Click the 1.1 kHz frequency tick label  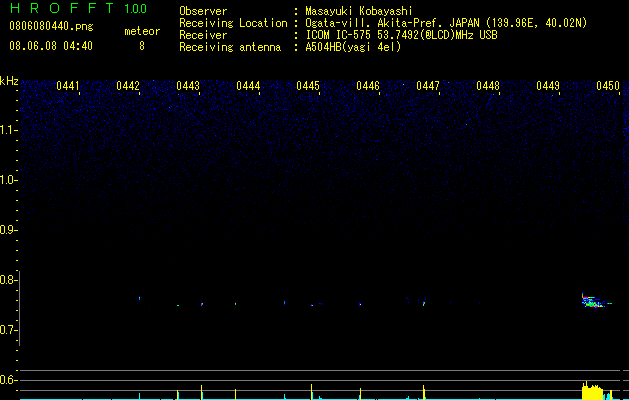pos(8,130)
